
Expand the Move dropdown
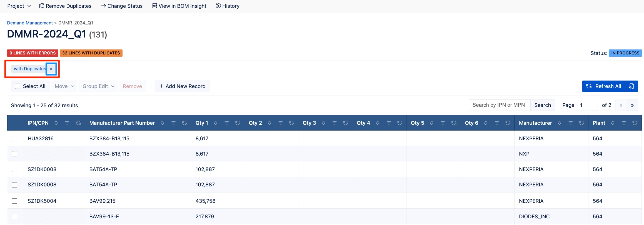coord(64,86)
